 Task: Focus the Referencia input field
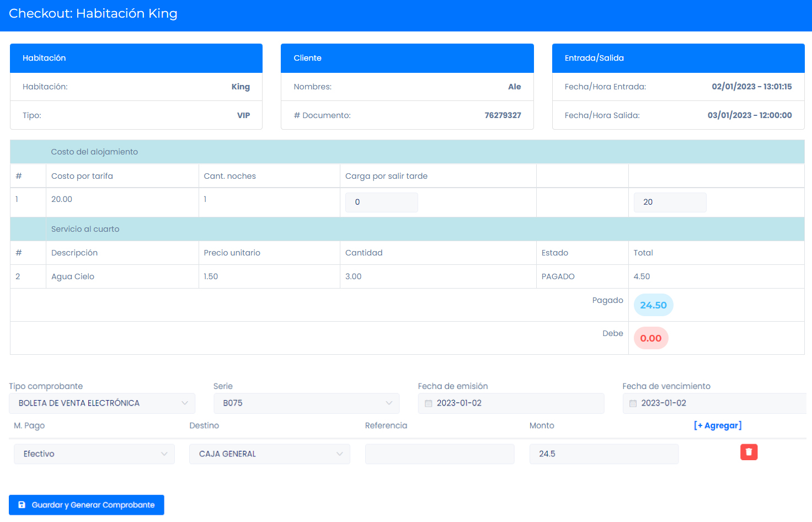point(440,454)
